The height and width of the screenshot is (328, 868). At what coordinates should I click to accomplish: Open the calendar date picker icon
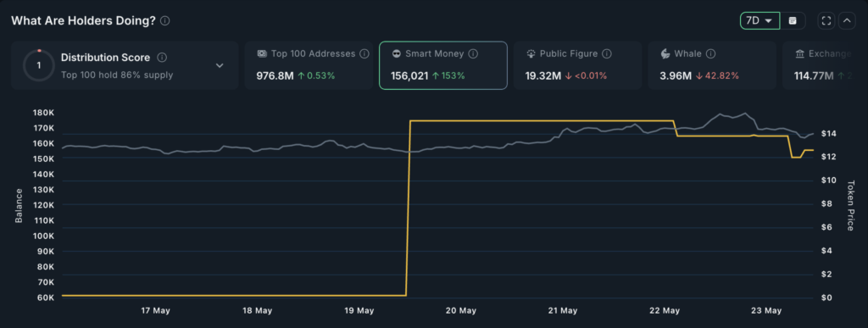[793, 21]
